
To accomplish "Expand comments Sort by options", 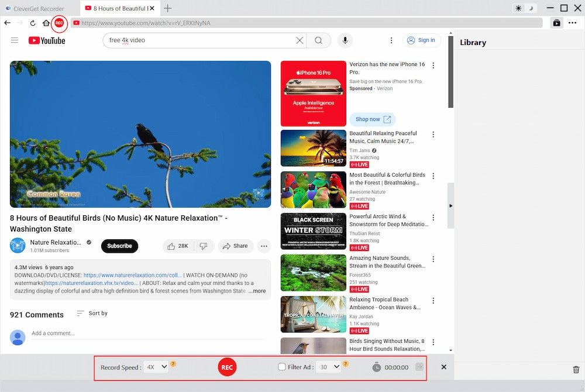I will pos(92,314).
